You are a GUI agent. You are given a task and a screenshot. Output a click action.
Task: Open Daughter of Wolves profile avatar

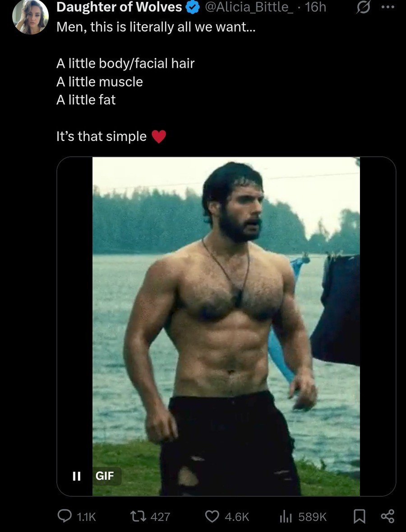point(31,17)
